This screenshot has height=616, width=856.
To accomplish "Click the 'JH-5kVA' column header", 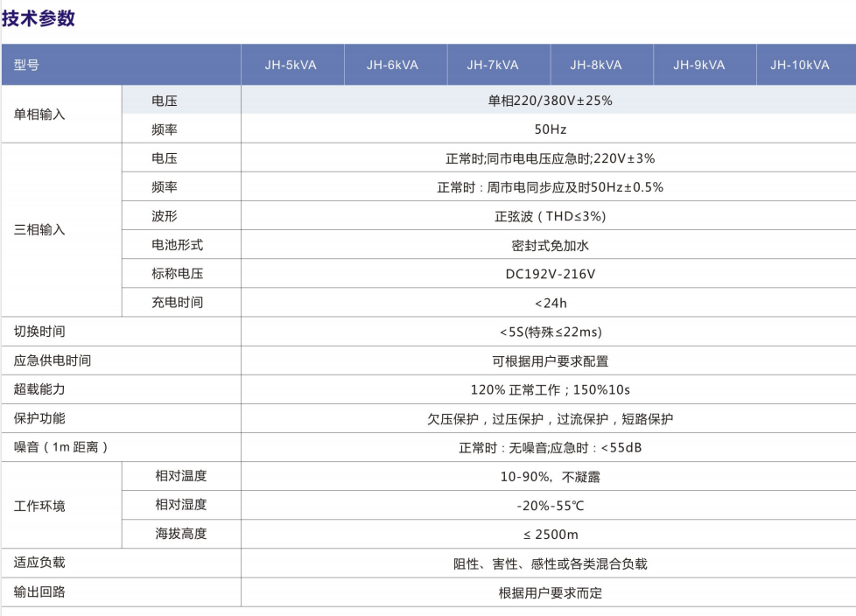I will point(291,65).
